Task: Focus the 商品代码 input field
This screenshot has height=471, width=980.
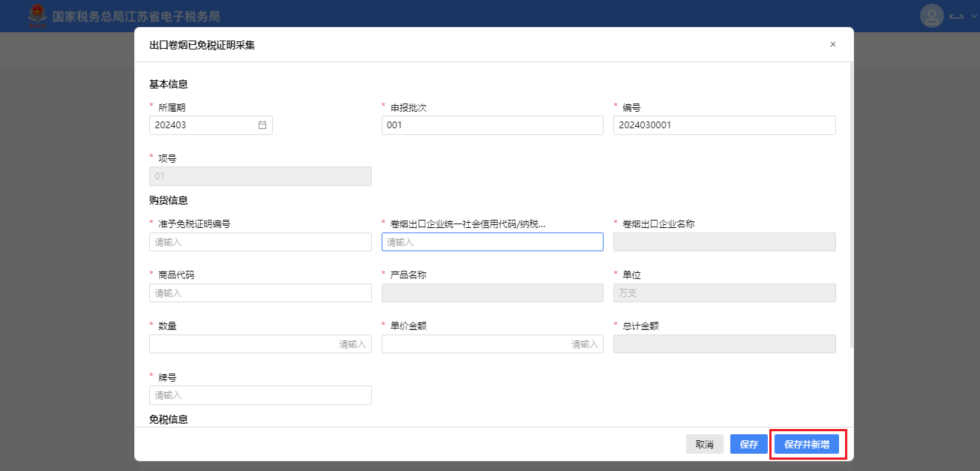Action: (260, 293)
